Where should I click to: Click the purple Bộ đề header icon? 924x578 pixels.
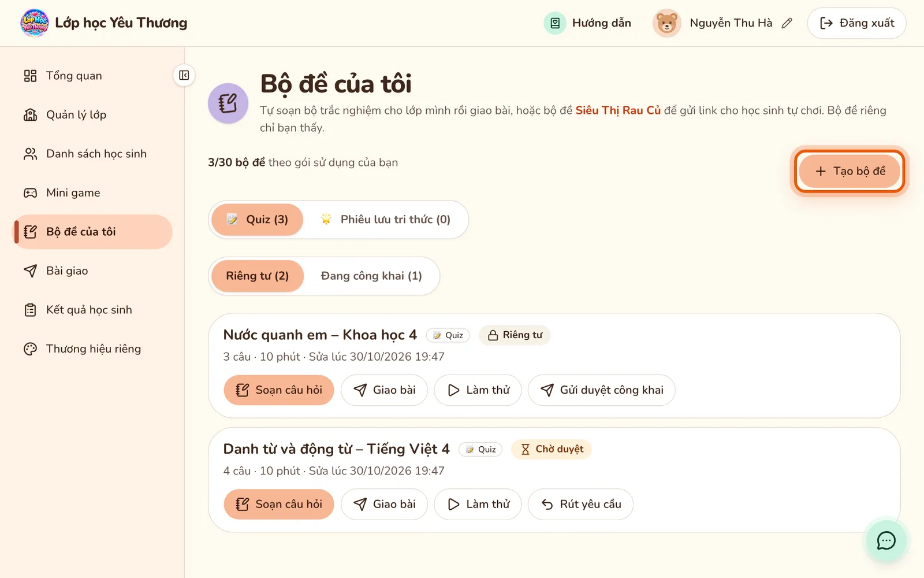point(228,103)
